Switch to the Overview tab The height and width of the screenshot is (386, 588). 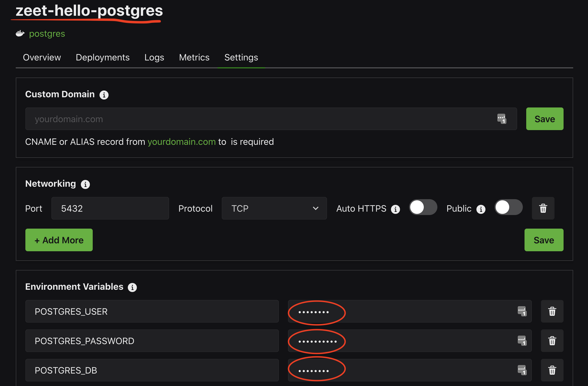pyautogui.click(x=42, y=57)
